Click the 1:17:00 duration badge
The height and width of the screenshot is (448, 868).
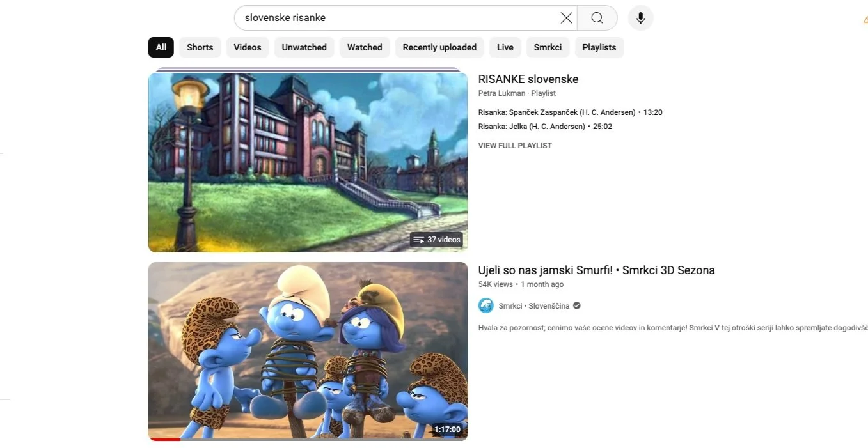click(447, 429)
